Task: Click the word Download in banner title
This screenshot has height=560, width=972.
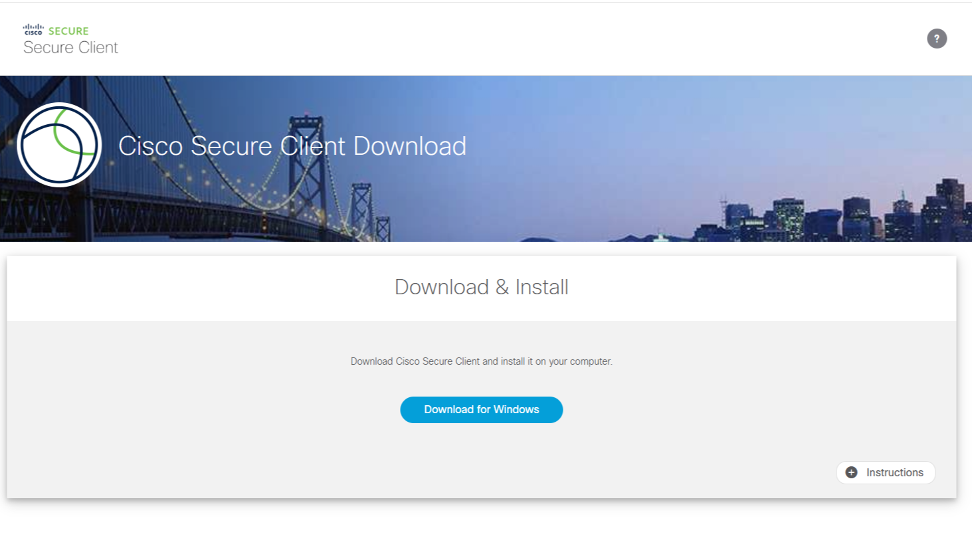Action: point(409,146)
